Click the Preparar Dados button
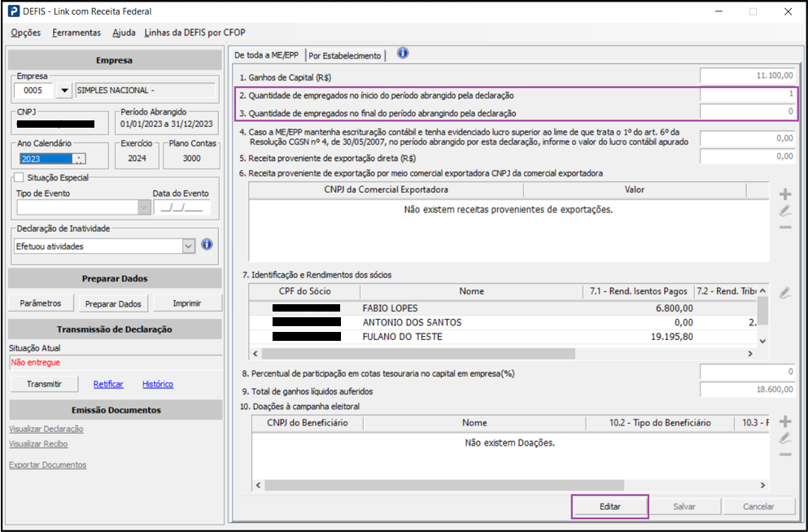 [113, 303]
